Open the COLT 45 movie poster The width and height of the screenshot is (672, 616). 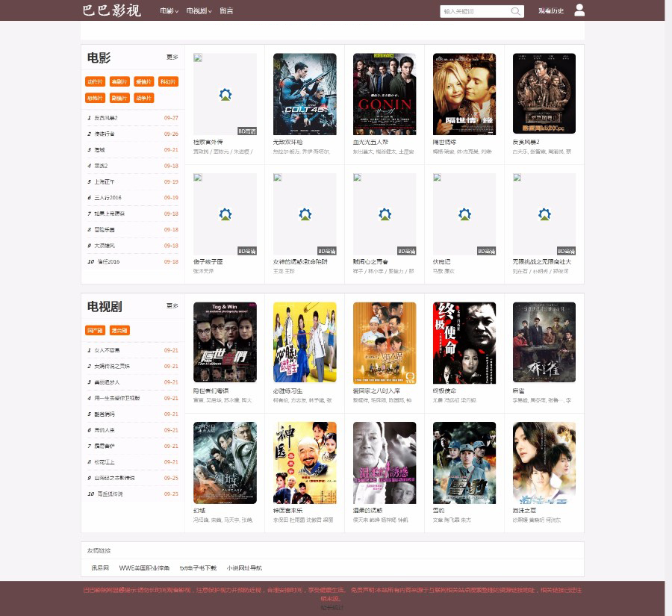pyautogui.click(x=305, y=93)
